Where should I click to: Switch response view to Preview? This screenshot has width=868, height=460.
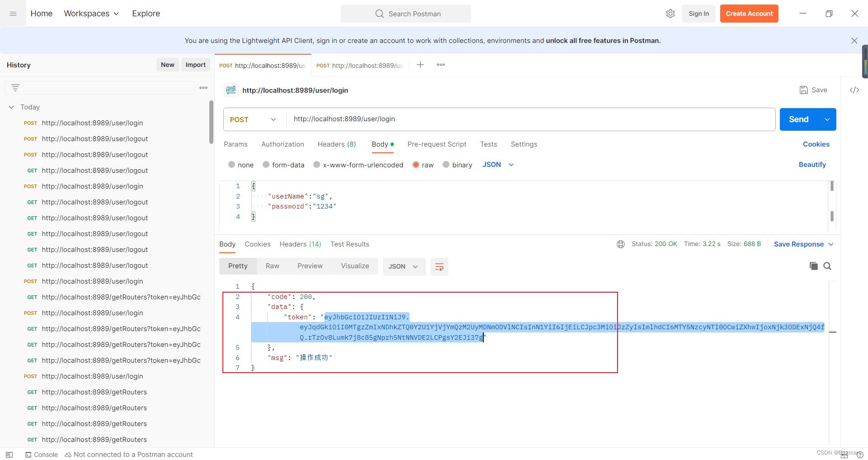point(310,266)
